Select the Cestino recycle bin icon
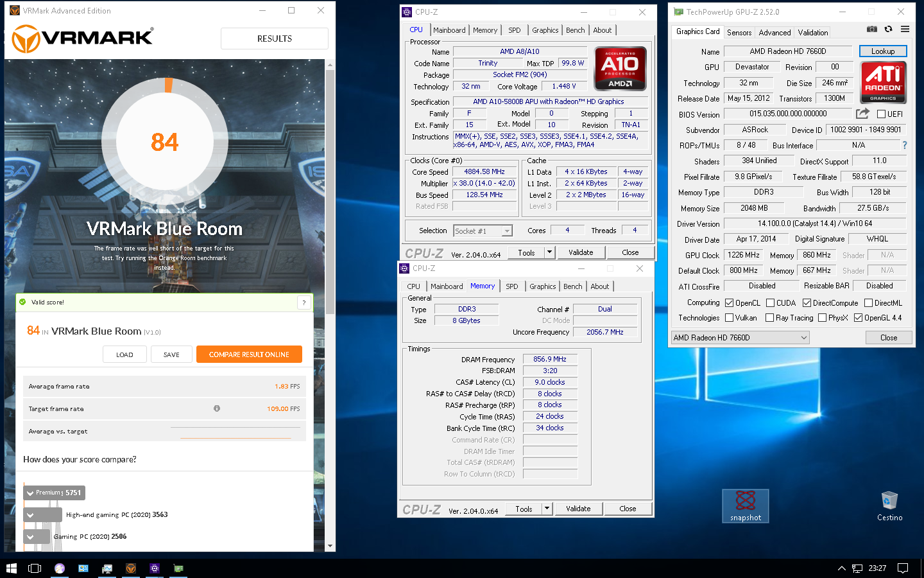The image size is (924, 578). point(889,506)
